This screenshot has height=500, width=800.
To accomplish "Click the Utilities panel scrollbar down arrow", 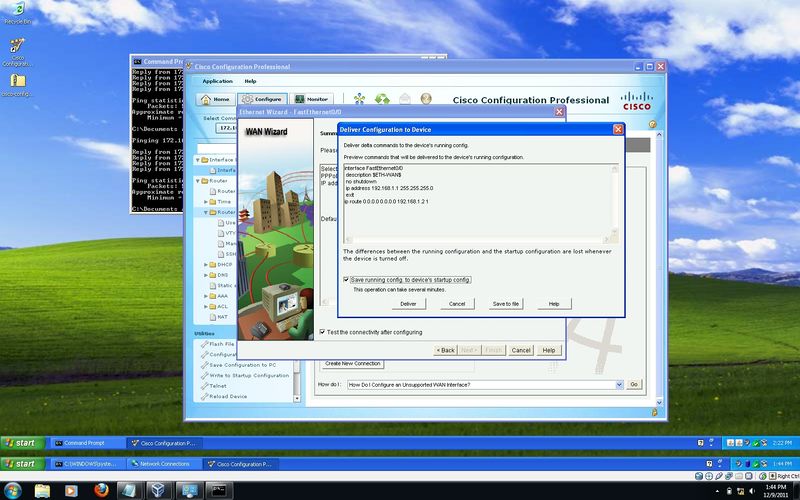I will coord(297,398).
